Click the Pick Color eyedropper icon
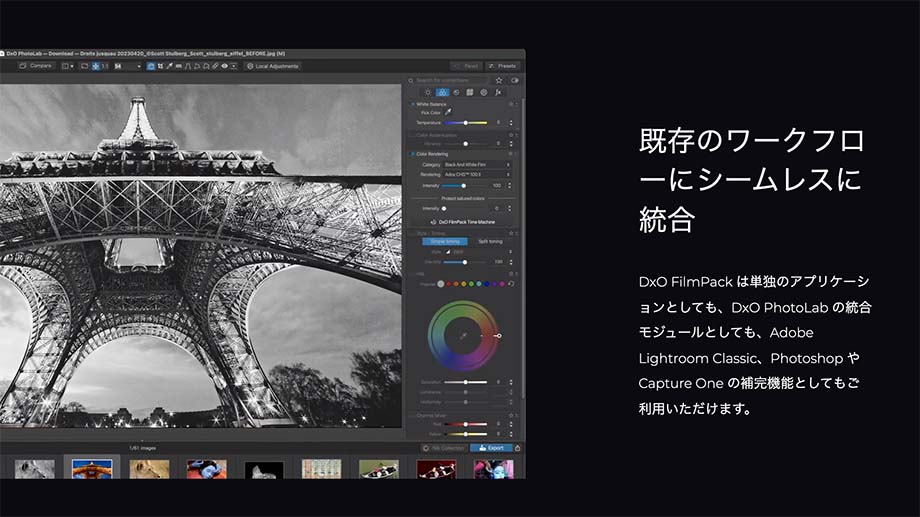This screenshot has height=517, width=920. click(448, 112)
